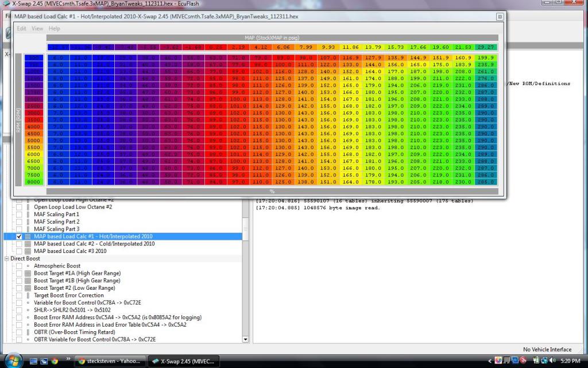
Task: Select the MAF Scaling Part 3 row
Action: 57,229
